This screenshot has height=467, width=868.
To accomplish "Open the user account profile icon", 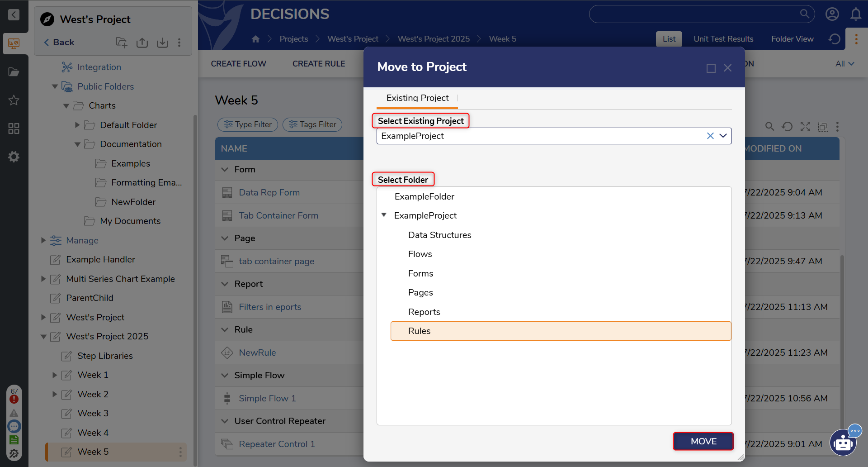I will 832,14.
